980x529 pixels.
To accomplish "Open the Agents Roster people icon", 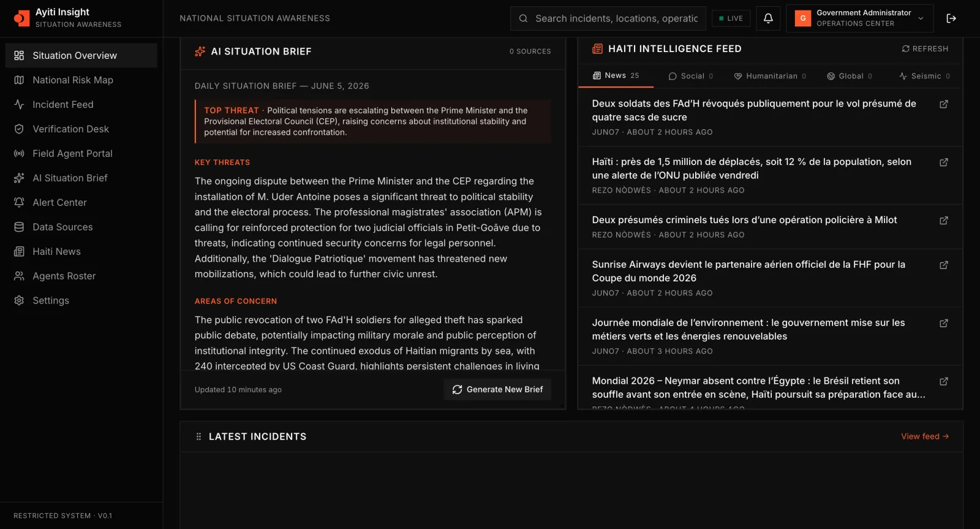I will [x=19, y=276].
